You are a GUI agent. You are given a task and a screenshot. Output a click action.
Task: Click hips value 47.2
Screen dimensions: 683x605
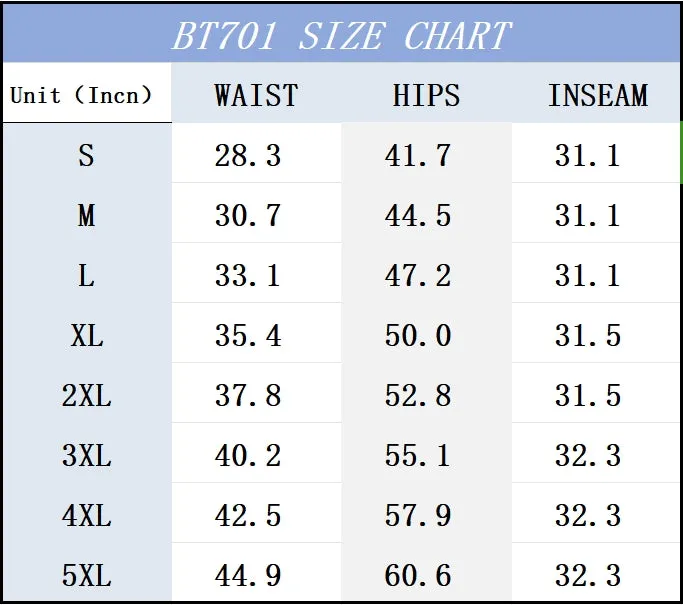click(418, 275)
